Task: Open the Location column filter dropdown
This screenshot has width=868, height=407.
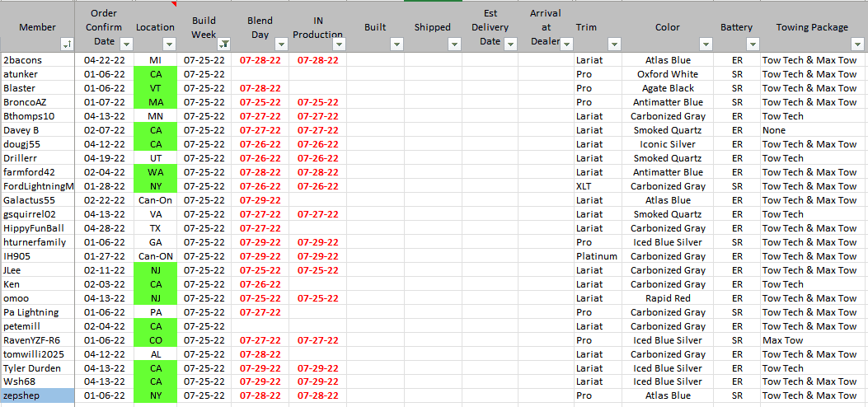Action: (170, 43)
